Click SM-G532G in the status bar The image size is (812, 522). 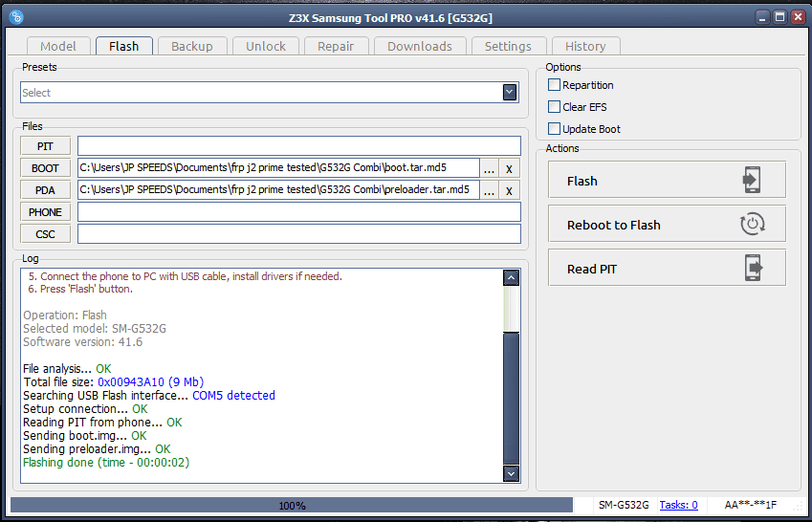coord(624,505)
